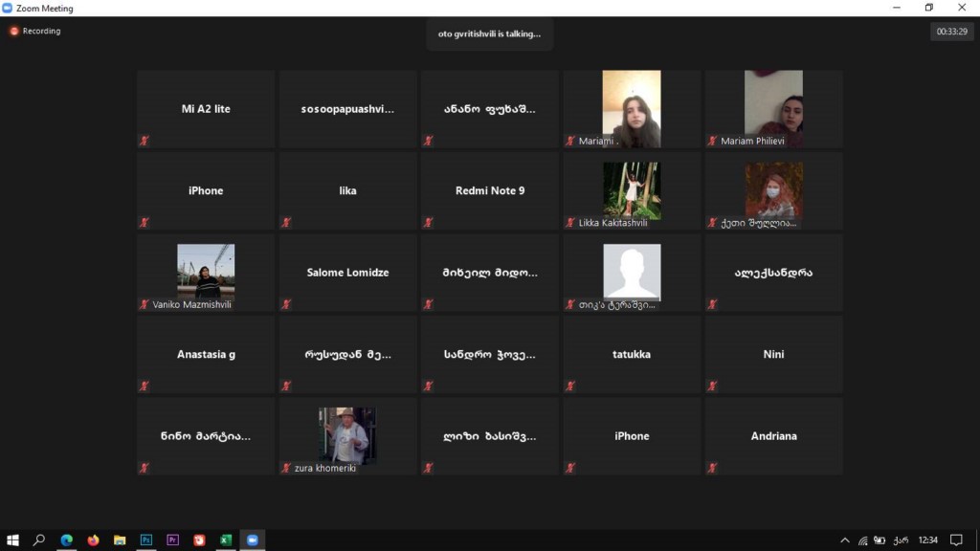Click the muted mic icon on Salome Lomidze tile

click(286, 304)
